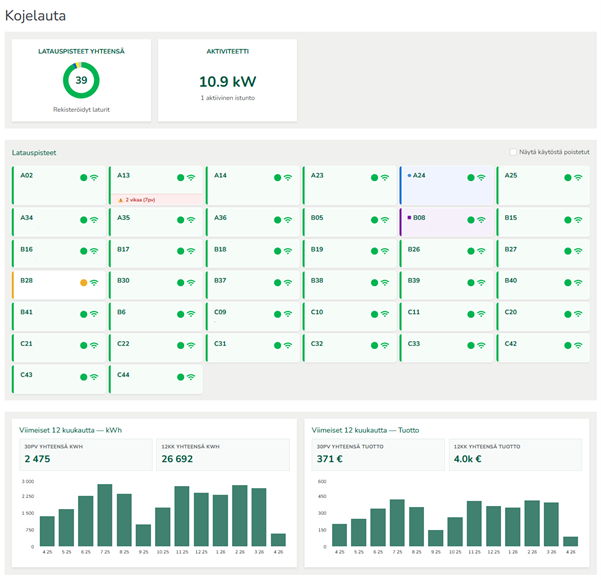Click the orange status dot on B28
Image resolution: width=601 pixels, height=580 pixels.
84,282
